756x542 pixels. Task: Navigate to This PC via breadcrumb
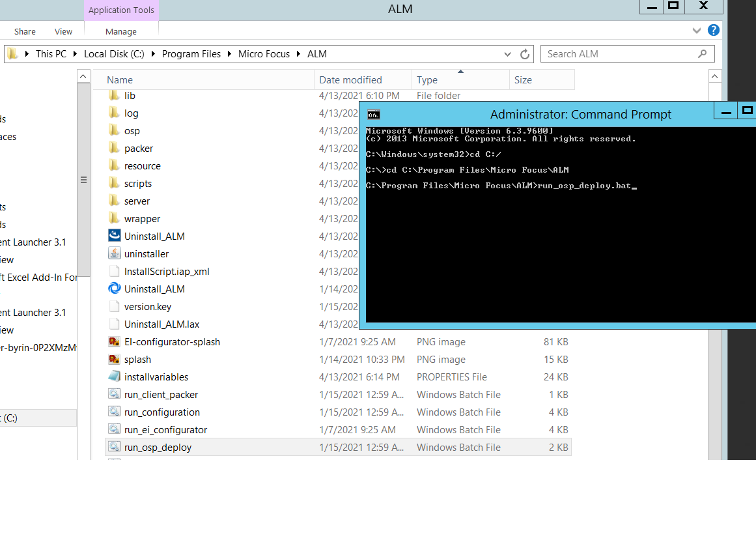coord(51,53)
